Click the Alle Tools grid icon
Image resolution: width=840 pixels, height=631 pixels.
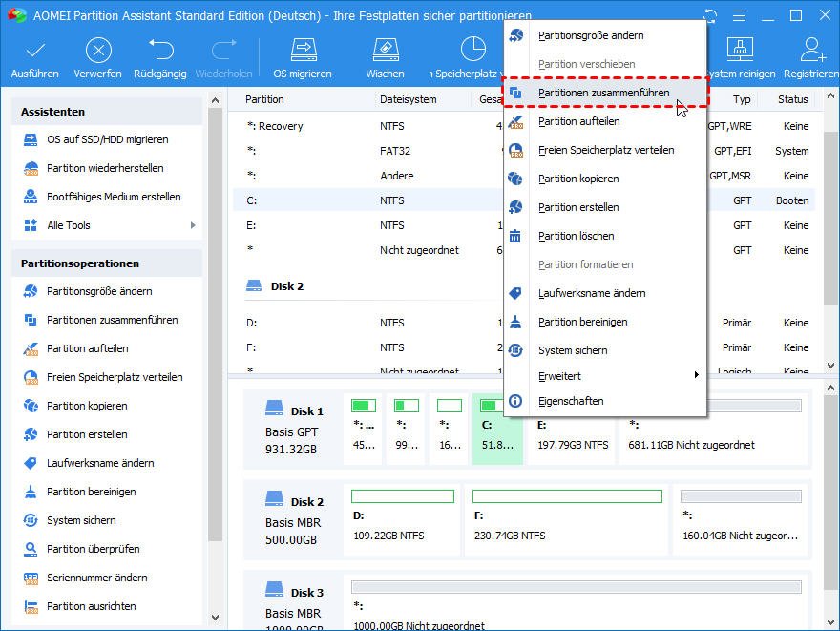point(31,225)
